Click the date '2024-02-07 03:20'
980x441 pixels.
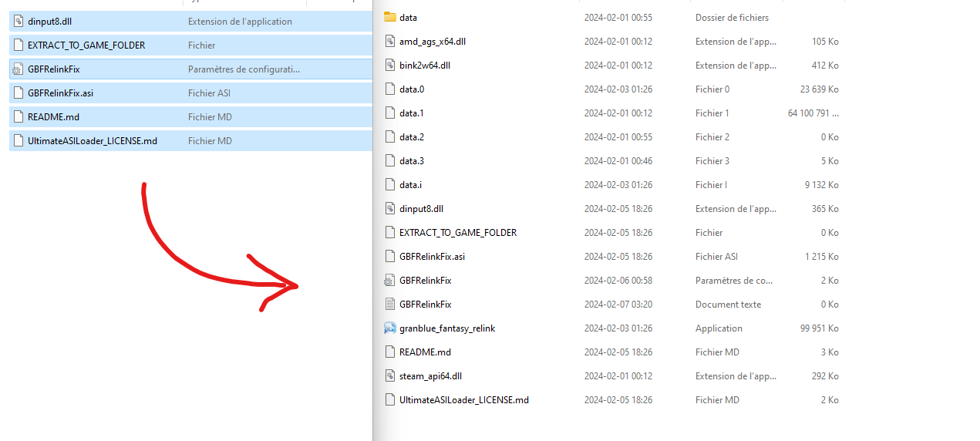618,304
